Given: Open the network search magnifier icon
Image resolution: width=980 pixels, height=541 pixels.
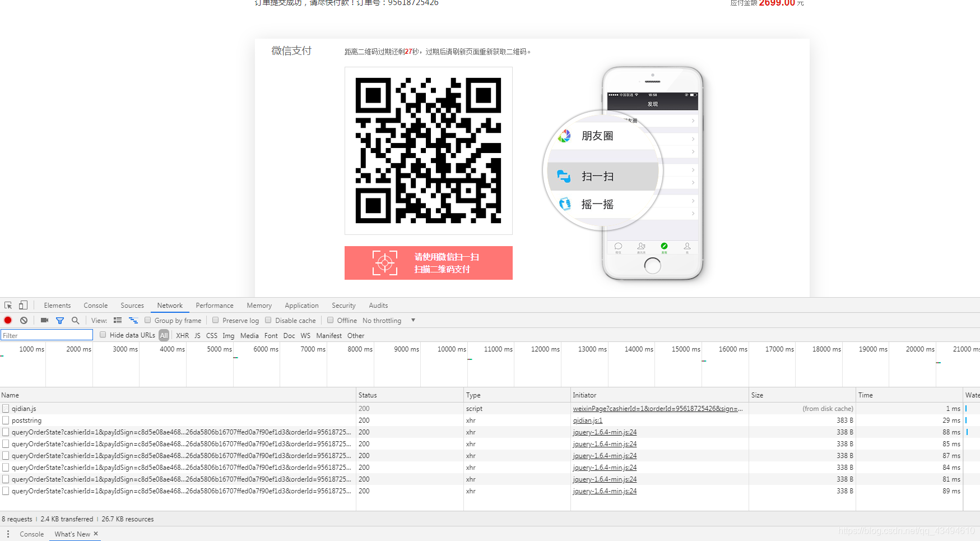Looking at the screenshot, I should [x=75, y=320].
